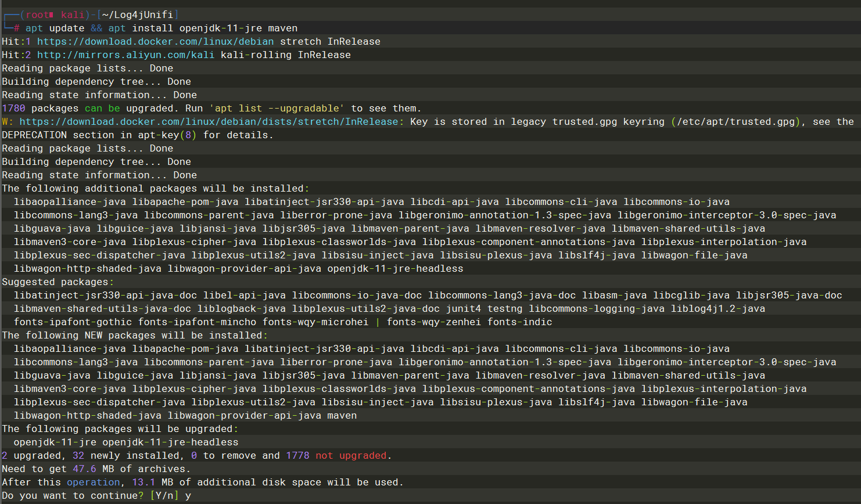
Task: Click libcglib-java package name
Action: click(691, 295)
